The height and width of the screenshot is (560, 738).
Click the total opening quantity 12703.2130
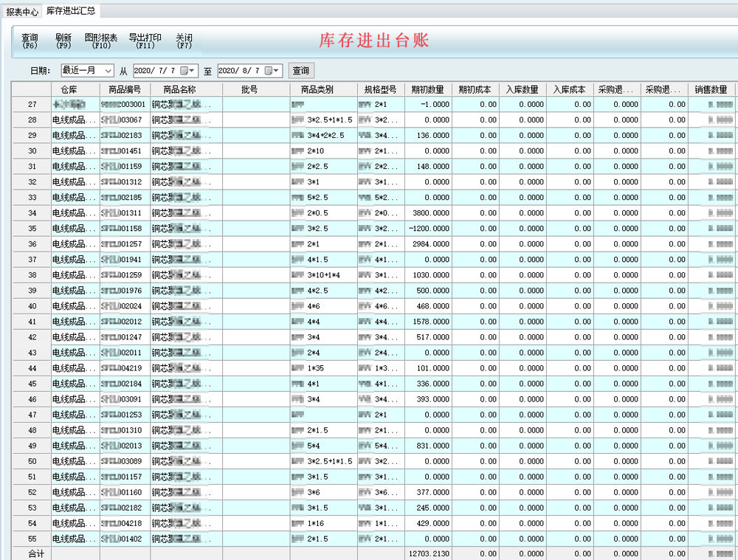pos(429,554)
